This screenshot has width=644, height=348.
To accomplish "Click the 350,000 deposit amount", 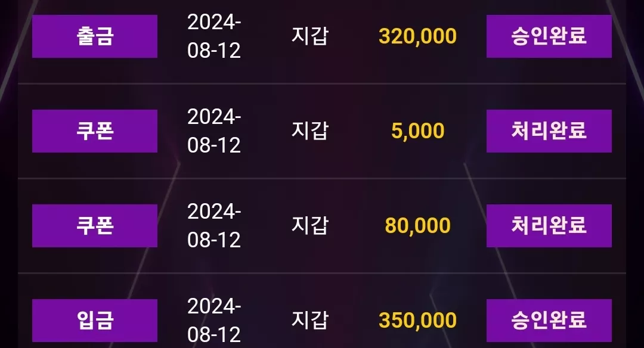I will coord(417,321).
